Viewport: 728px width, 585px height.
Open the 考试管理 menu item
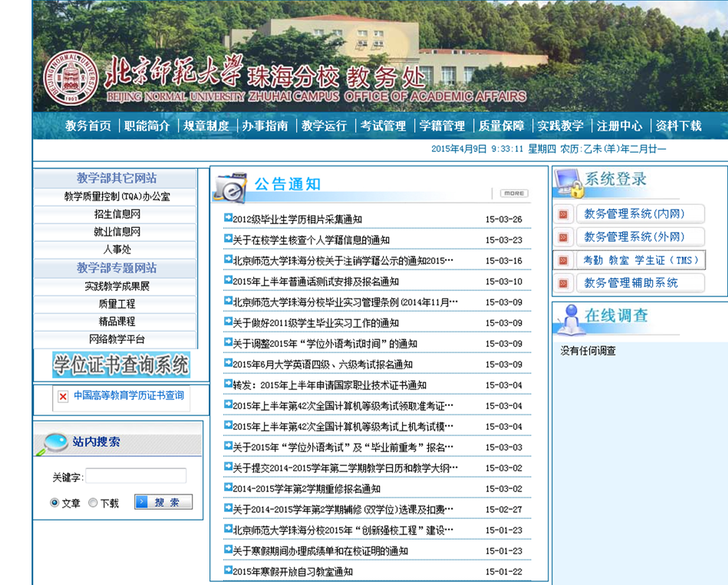pos(383,125)
